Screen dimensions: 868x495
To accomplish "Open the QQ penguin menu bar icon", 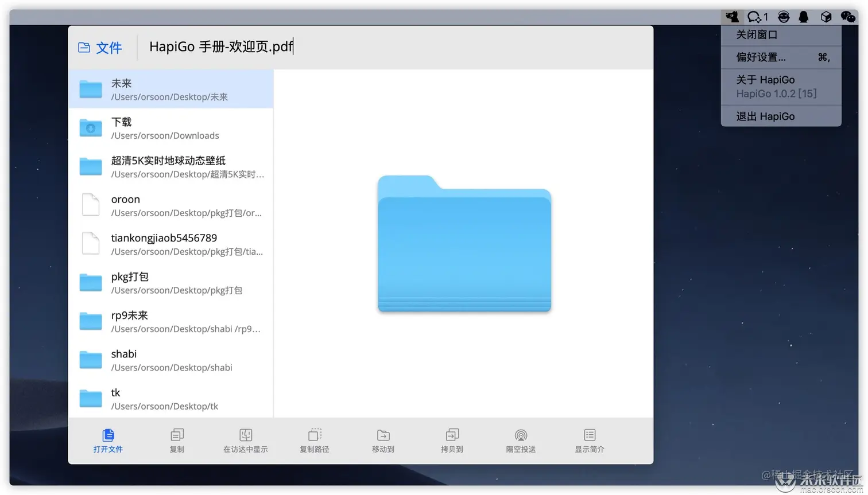I will (804, 17).
